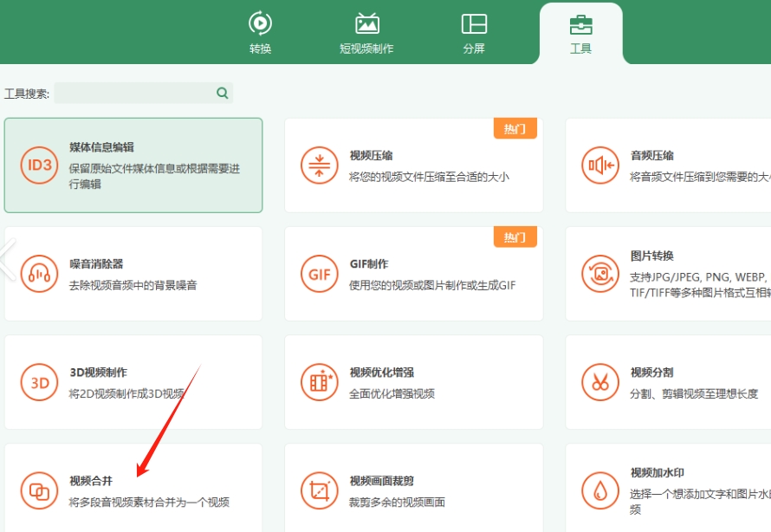The image size is (771, 532).
Task: Click the 视频合并 overlapping squares icon
Action: coord(39,490)
